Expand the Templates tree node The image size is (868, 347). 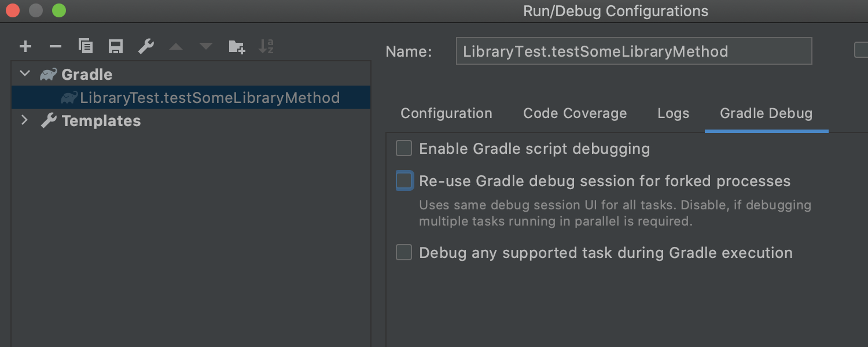click(x=25, y=121)
